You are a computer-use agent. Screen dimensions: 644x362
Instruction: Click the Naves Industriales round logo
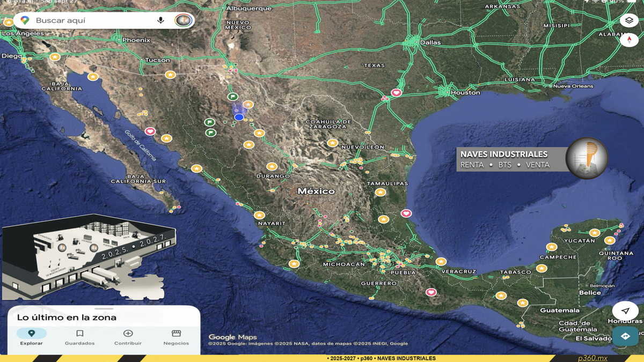587,158
